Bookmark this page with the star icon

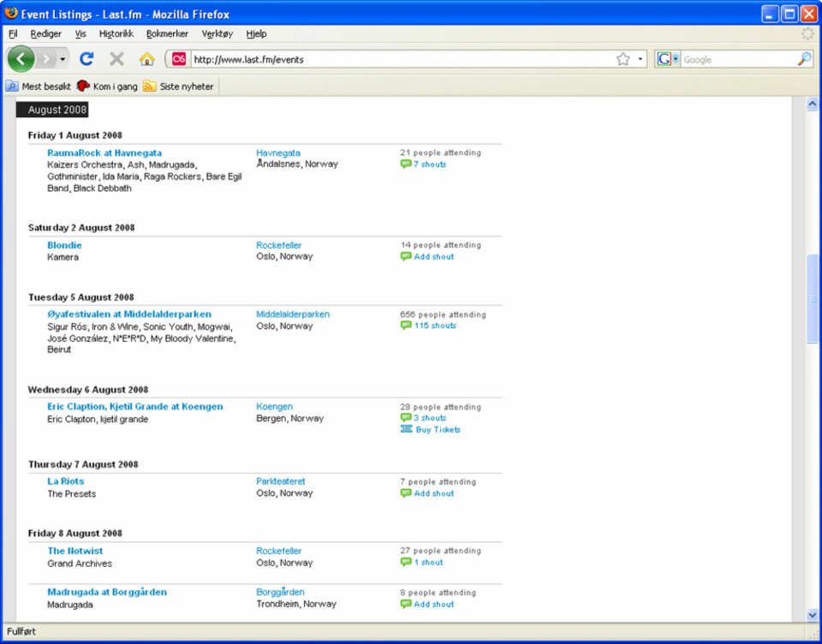pos(622,59)
